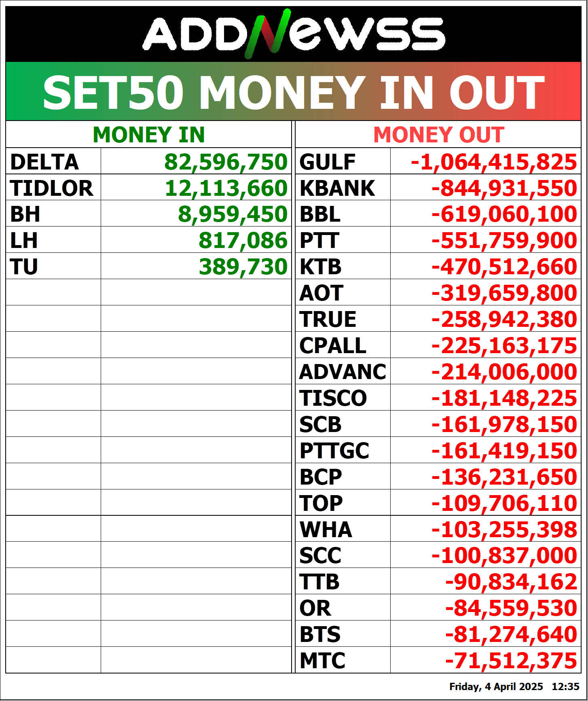Select the PTTGC row symbol
This screenshot has width=588, height=701.
tap(334, 450)
